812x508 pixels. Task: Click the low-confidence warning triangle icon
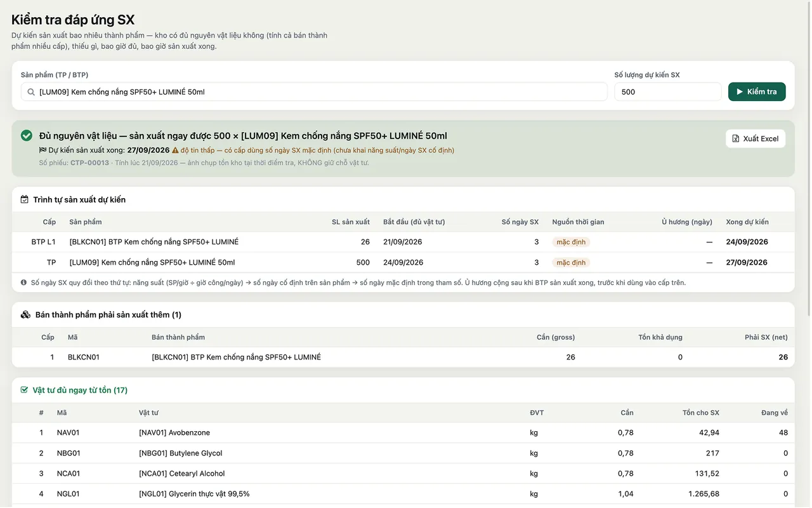[175, 150]
